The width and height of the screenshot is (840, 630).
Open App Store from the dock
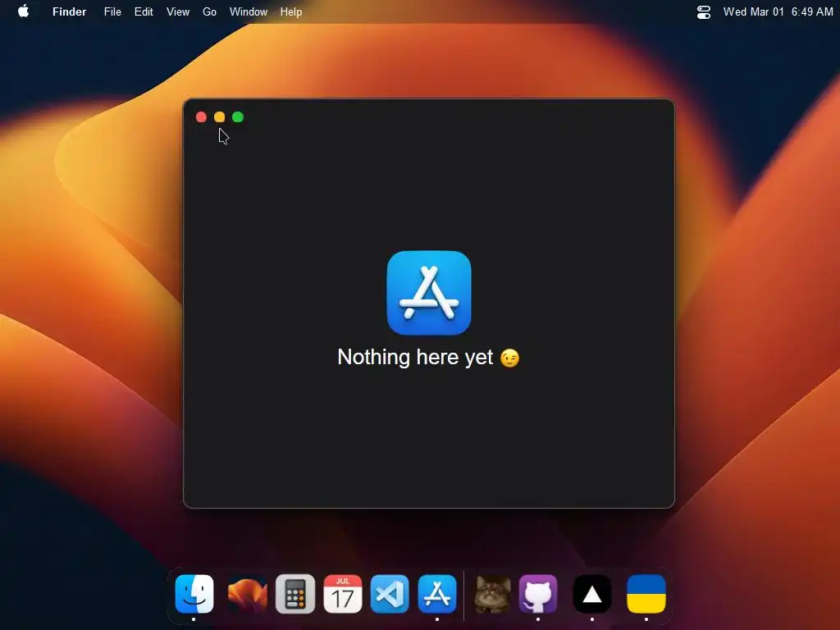coord(437,594)
